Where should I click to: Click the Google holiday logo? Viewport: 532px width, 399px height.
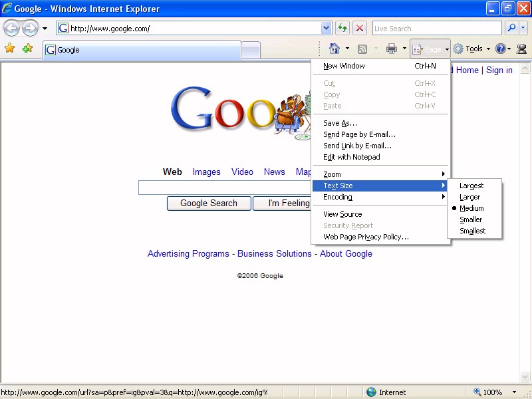[x=241, y=112]
